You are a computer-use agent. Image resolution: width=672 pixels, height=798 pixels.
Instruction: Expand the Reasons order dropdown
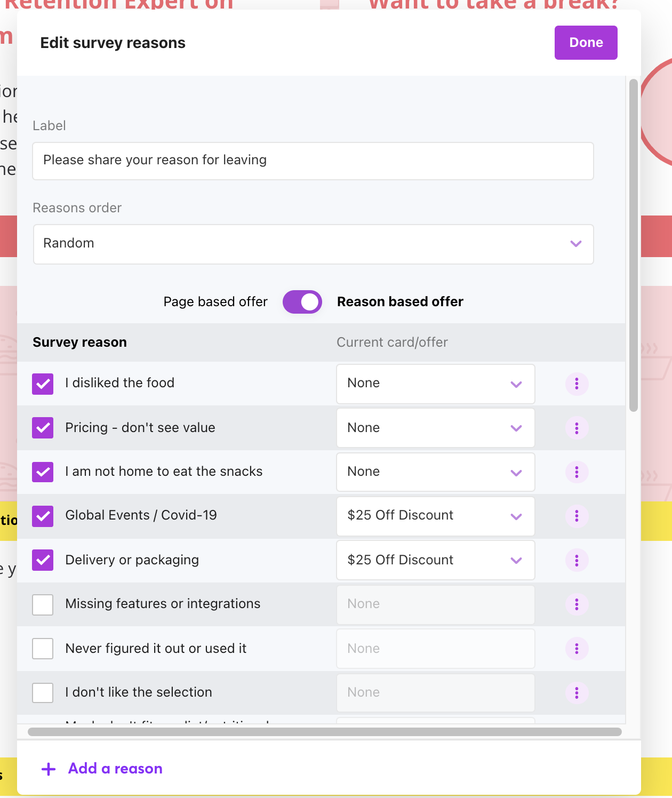point(313,244)
